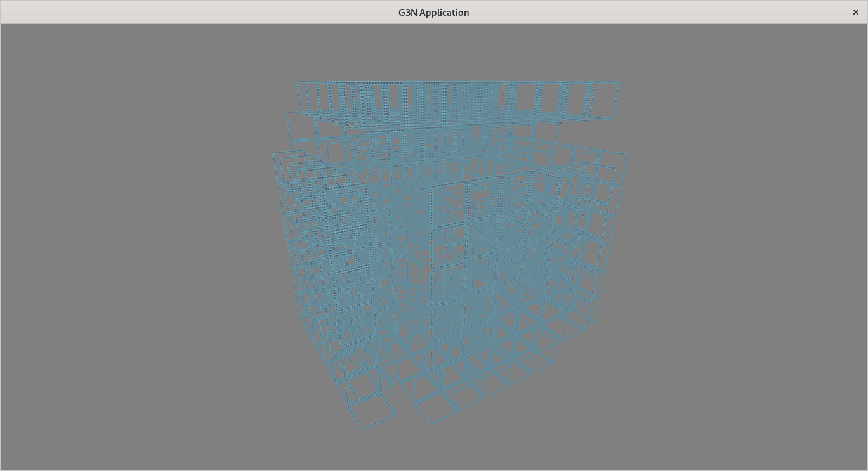Click empty gray viewport right of the wireframe
Viewport: 868px width, 471px height.
coord(742,254)
